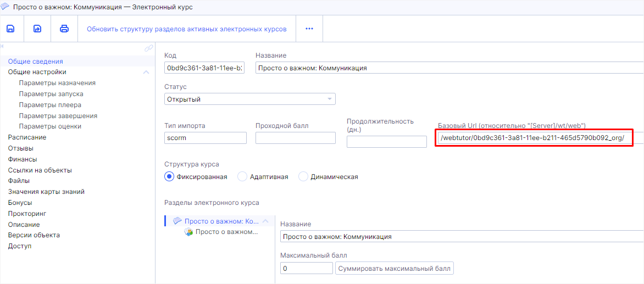The image size is (644, 284).
Task: Go to the Описание section
Action: [x=24, y=225]
